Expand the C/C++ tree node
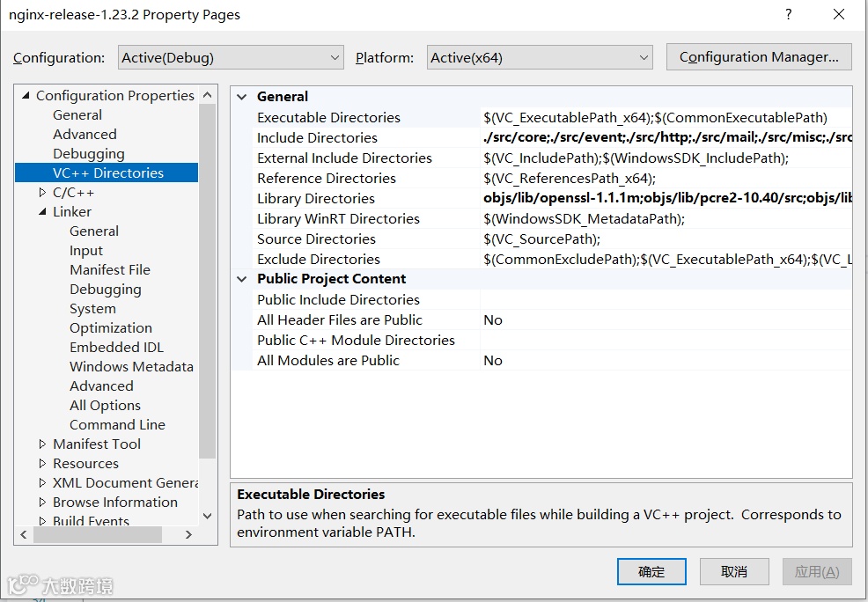The height and width of the screenshot is (602, 868). (x=42, y=193)
